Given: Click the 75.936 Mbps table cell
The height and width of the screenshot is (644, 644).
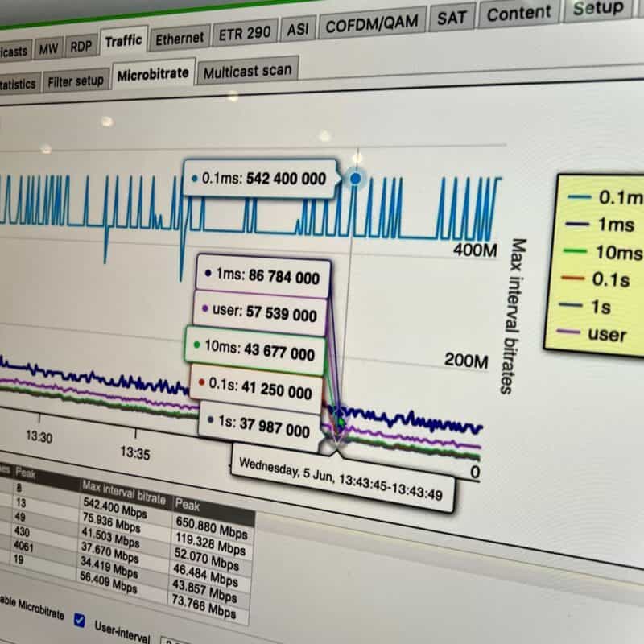Looking at the screenshot, I should point(111,522).
